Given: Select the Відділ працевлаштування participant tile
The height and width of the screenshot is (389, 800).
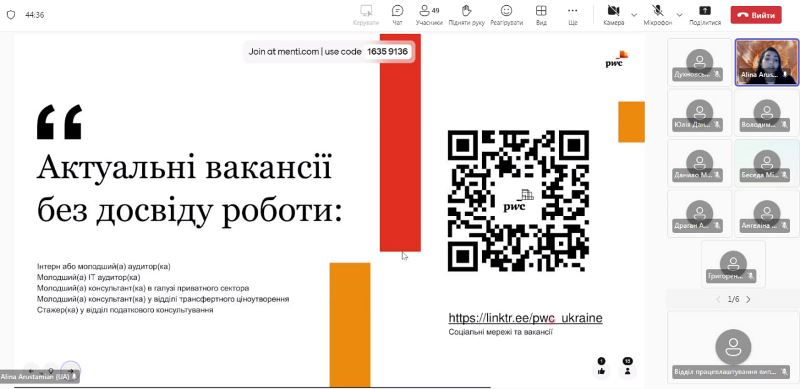Looking at the screenshot, I should pos(733,347).
